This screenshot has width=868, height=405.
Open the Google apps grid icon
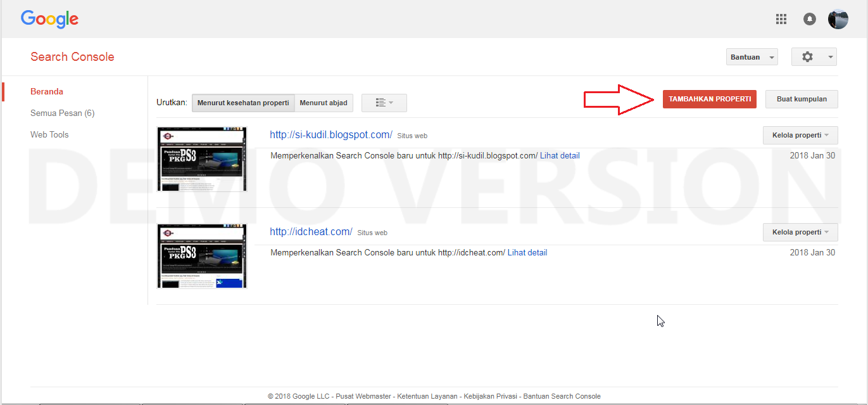pyautogui.click(x=781, y=19)
